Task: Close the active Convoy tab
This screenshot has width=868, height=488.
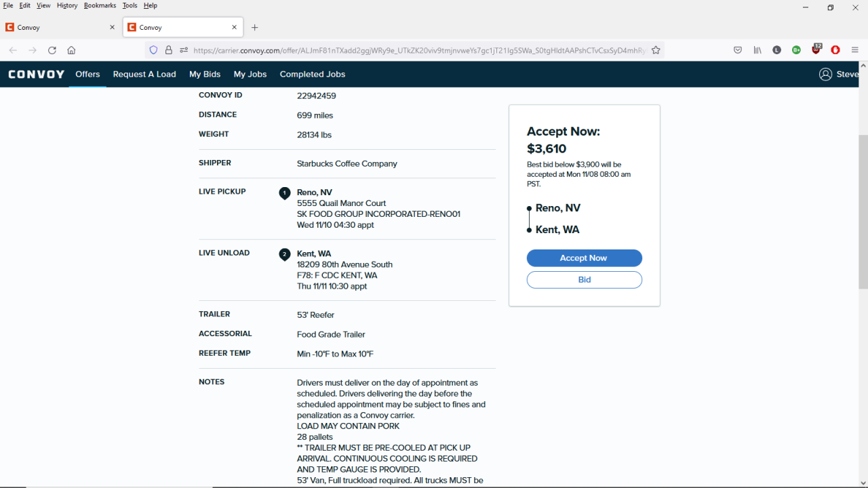Action: pyautogui.click(x=235, y=28)
